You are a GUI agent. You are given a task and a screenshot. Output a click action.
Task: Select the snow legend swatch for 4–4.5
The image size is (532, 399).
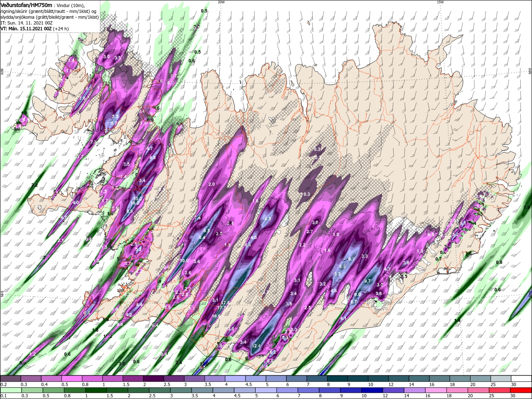click(234, 379)
